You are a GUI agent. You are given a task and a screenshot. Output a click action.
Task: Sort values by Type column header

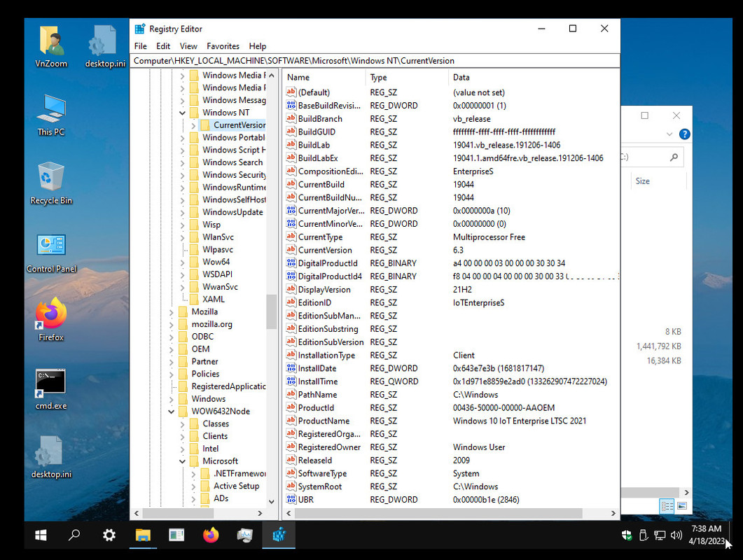(407, 77)
